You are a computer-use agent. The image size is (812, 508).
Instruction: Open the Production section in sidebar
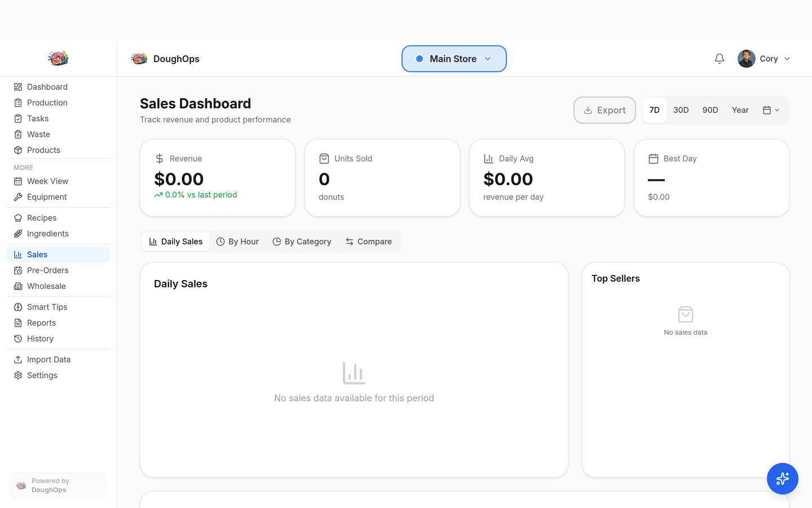tap(46, 103)
